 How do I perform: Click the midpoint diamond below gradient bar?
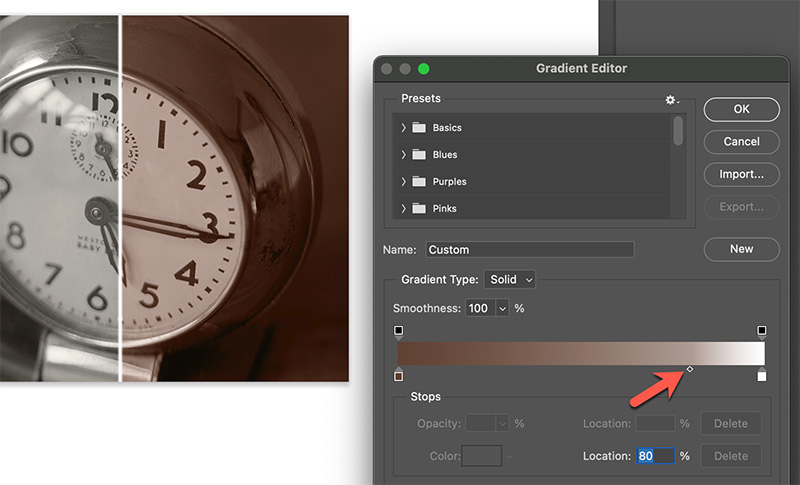tap(690, 370)
